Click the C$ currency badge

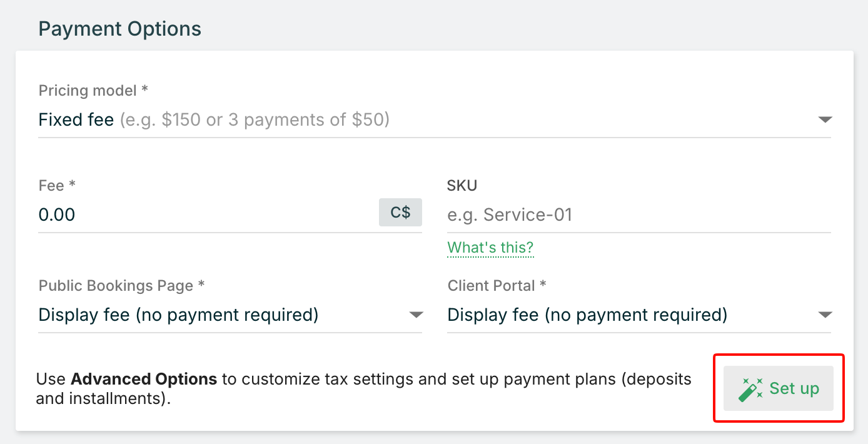400,213
